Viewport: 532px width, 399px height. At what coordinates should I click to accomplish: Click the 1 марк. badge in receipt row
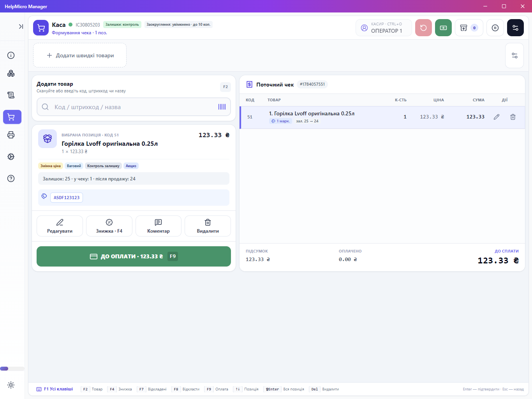281,121
